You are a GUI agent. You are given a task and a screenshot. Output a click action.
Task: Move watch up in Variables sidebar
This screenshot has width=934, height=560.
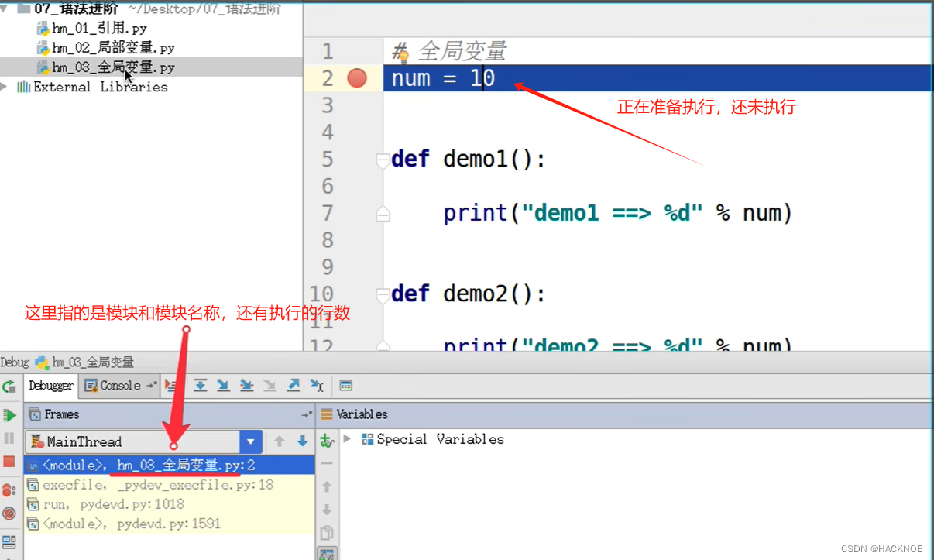tap(327, 486)
